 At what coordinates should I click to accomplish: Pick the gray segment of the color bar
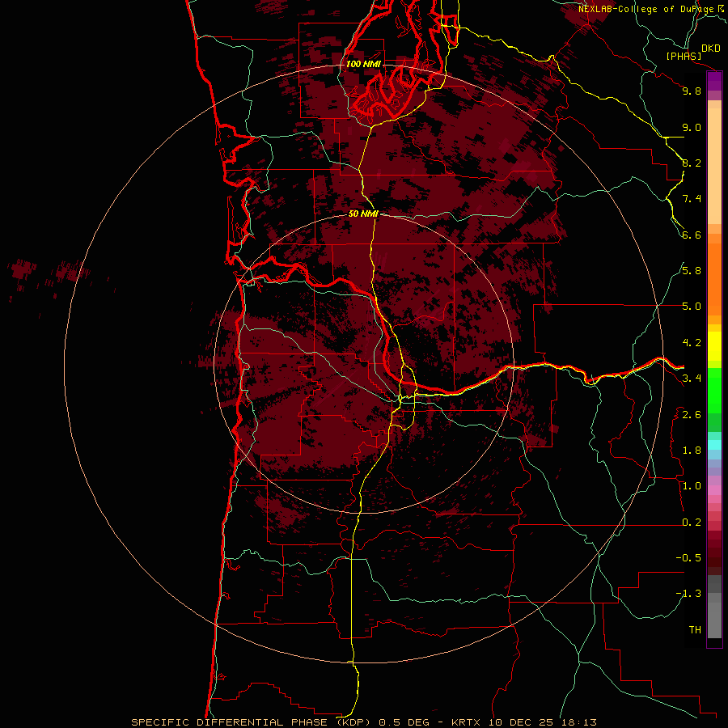pos(714,607)
